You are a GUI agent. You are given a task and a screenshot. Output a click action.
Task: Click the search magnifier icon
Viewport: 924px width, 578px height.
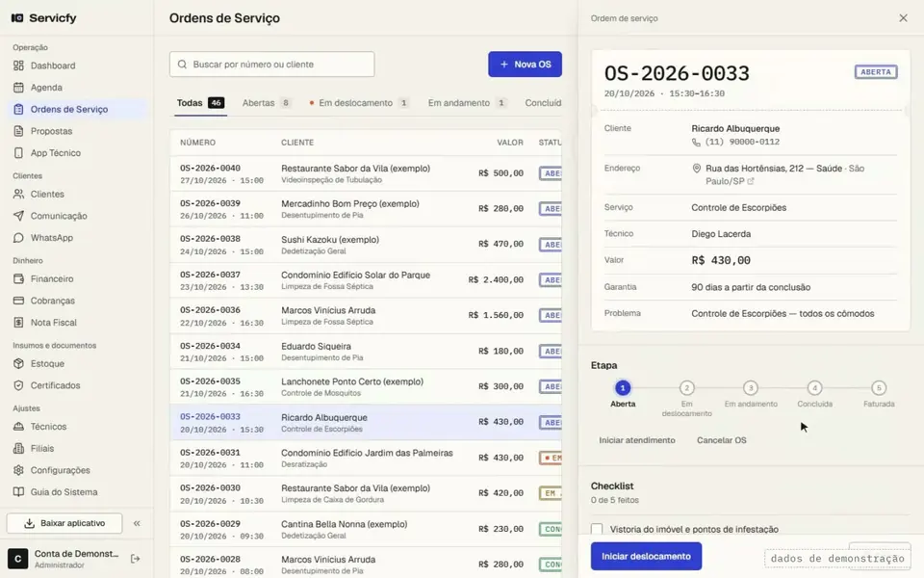(182, 65)
